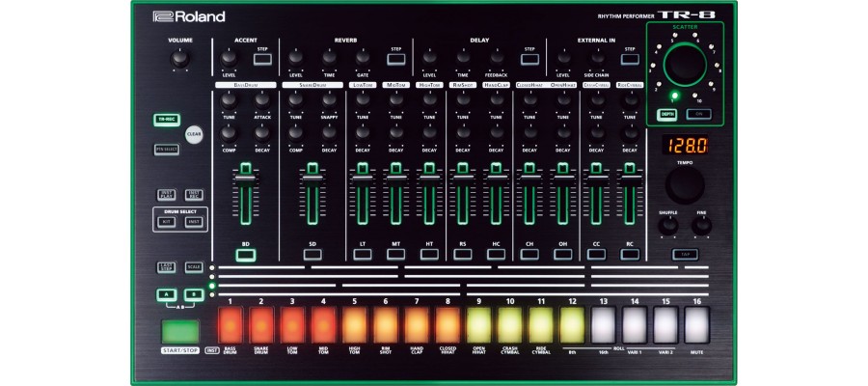
Task: Adjust the REVERB TIME knob
Action: (x=330, y=58)
